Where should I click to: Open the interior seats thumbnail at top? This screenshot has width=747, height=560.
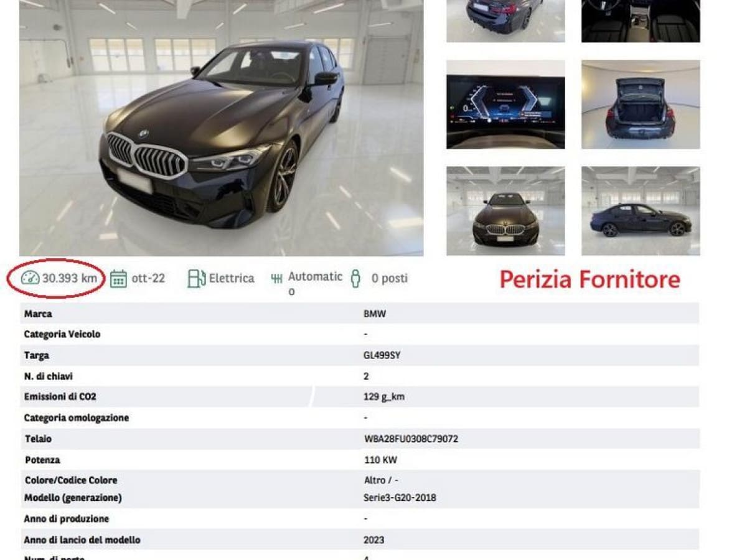(641, 21)
